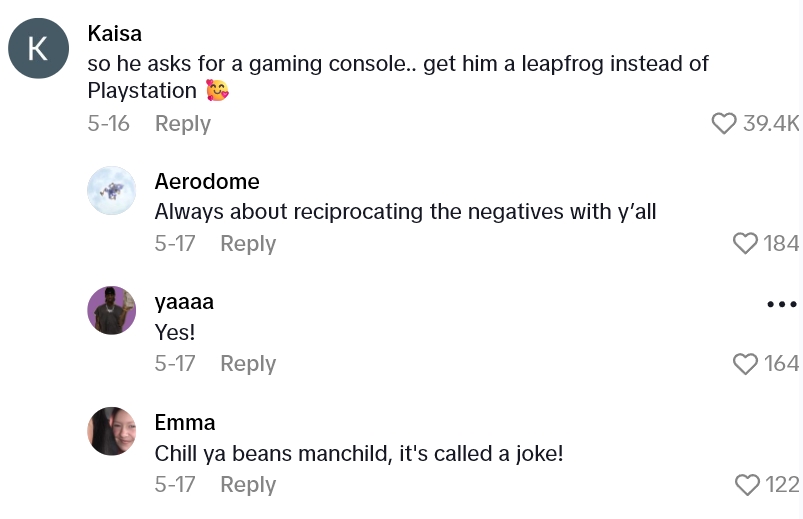Visit Aerodome's username link

point(207,181)
